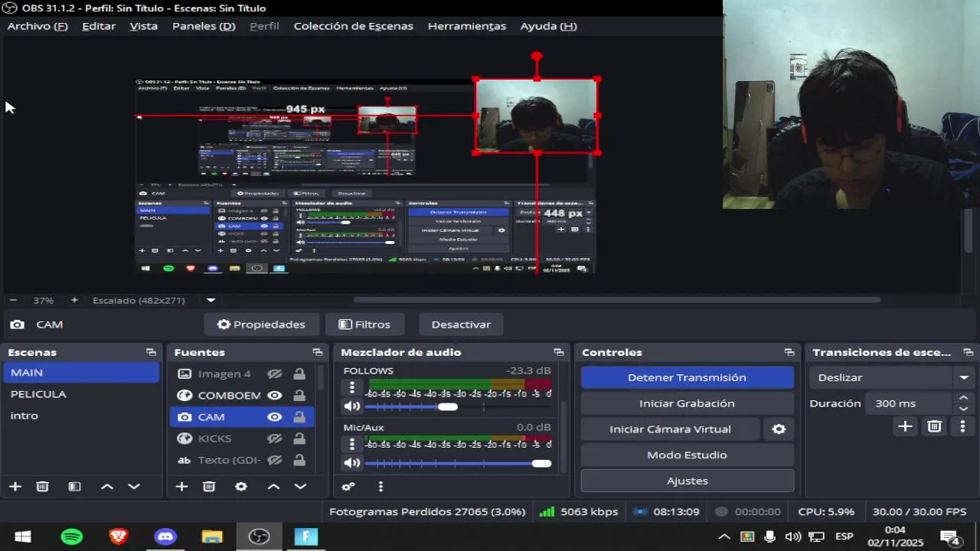Open transition properties three dots menu
The image size is (980, 551).
[x=962, y=426]
